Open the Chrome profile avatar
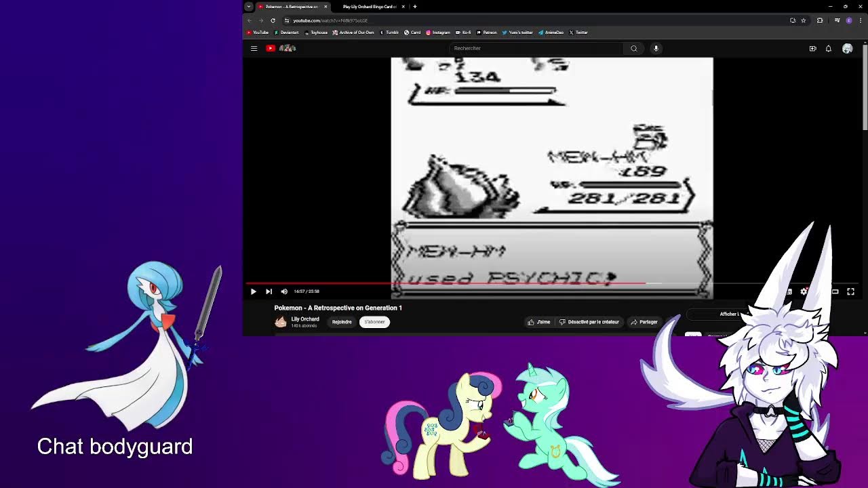This screenshot has width=868, height=488. pos(849,20)
